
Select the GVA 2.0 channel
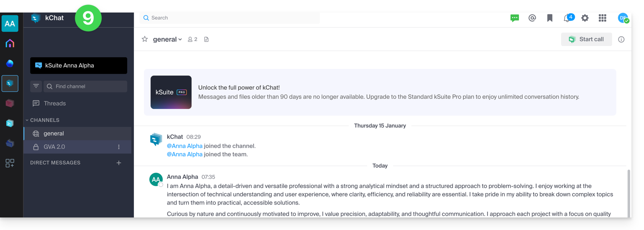[54, 147]
